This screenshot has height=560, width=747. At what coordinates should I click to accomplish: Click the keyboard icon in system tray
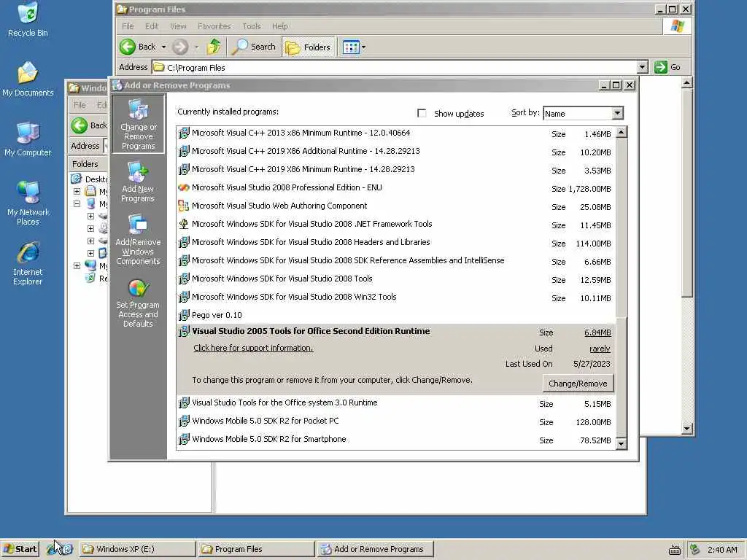(675, 550)
